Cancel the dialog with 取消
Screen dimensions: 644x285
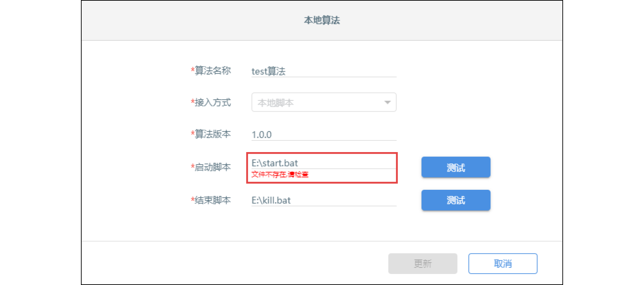(503, 263)
